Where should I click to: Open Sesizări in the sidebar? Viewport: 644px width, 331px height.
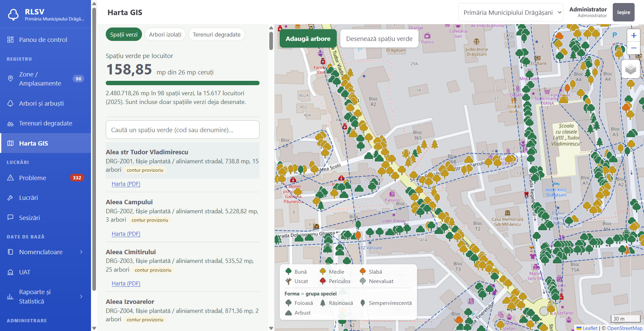46,218
